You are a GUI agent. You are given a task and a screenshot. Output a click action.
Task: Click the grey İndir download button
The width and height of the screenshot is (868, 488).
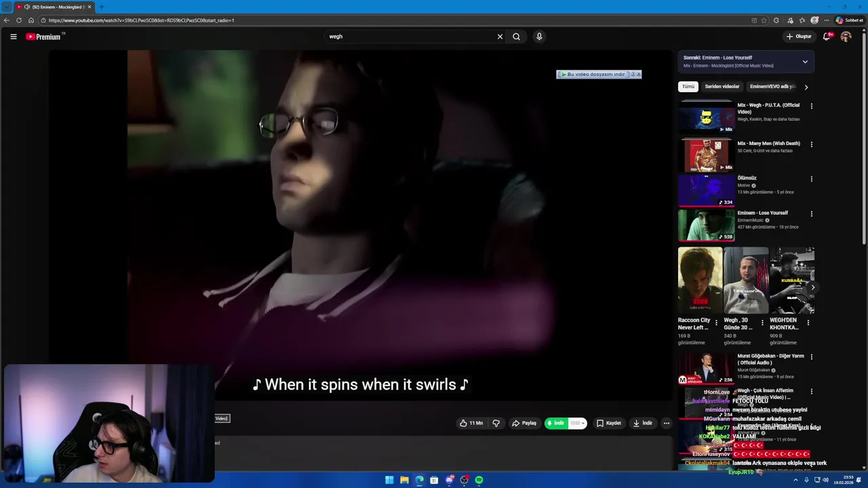tap(642, 423)
